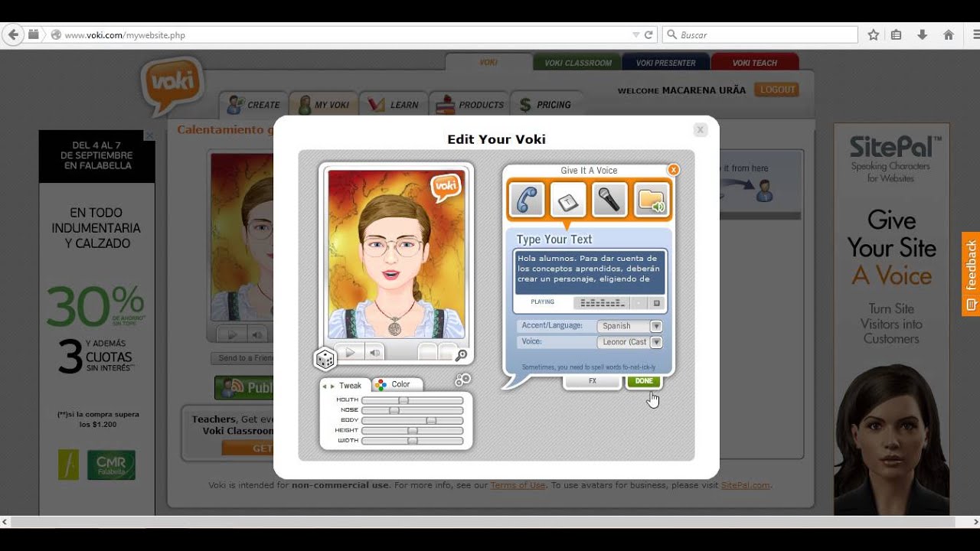Screen dimensions: 980x551
Task: Go to the browser home page
Action: click(949, 34)
